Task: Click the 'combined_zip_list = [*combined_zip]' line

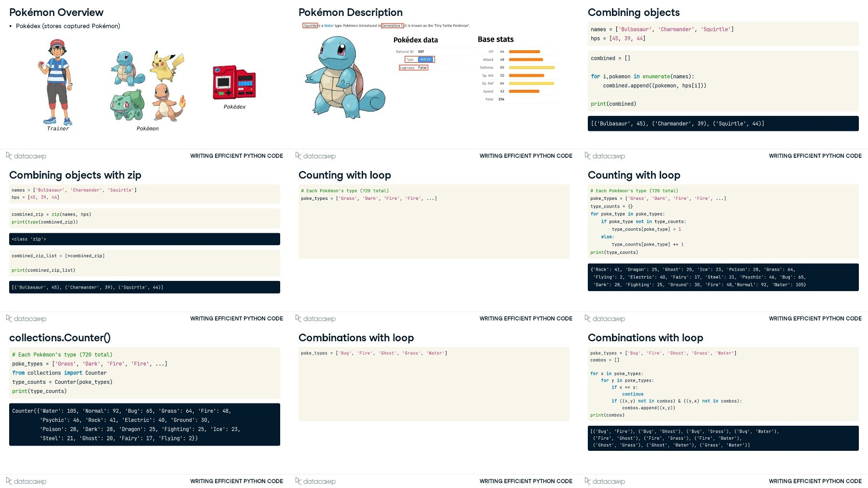Action: (58, 256)
